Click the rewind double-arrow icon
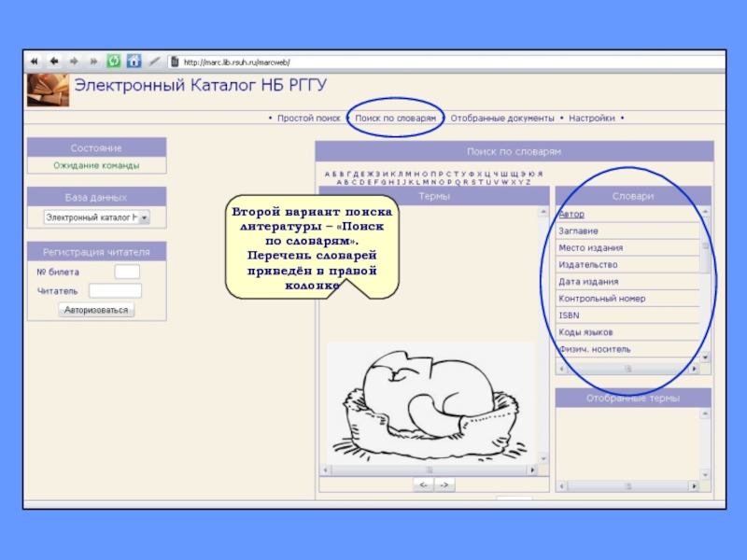The height and width of the screenshot is (560, 747). coord(35,62)
